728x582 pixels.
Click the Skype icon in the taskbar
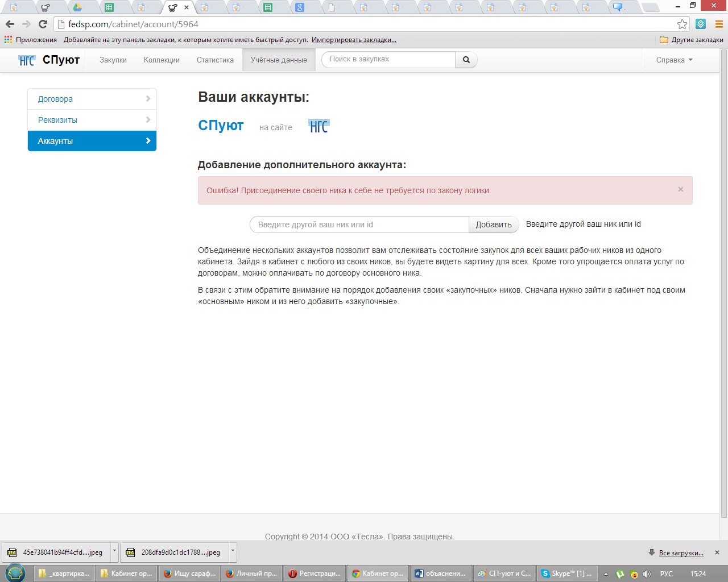coord(565,573)
